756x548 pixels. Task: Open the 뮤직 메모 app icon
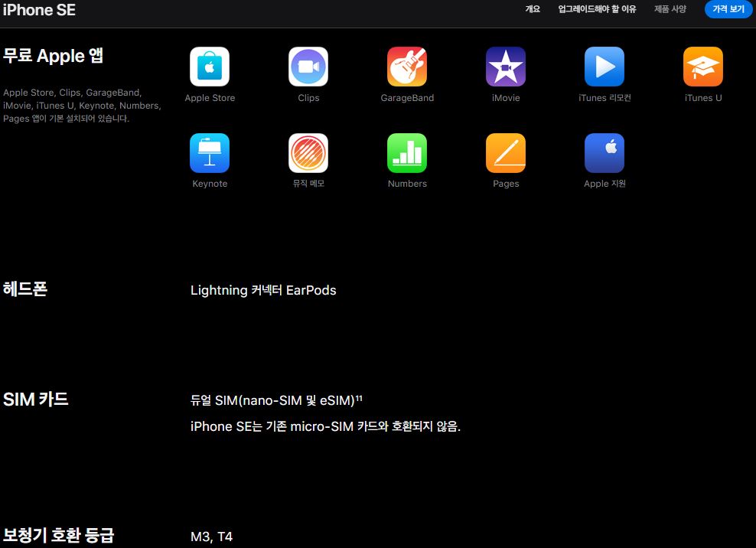tap(308, 153)
